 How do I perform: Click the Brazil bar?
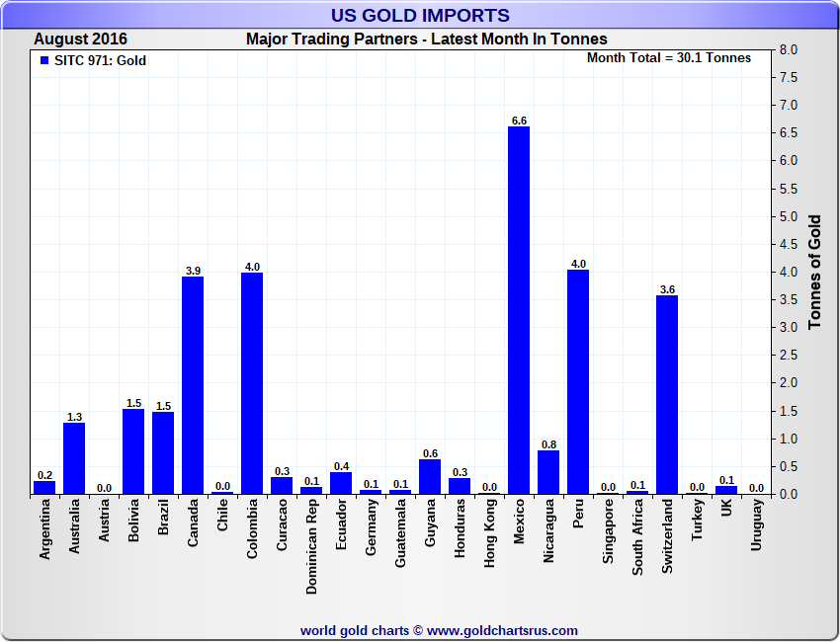coord(163,452)
